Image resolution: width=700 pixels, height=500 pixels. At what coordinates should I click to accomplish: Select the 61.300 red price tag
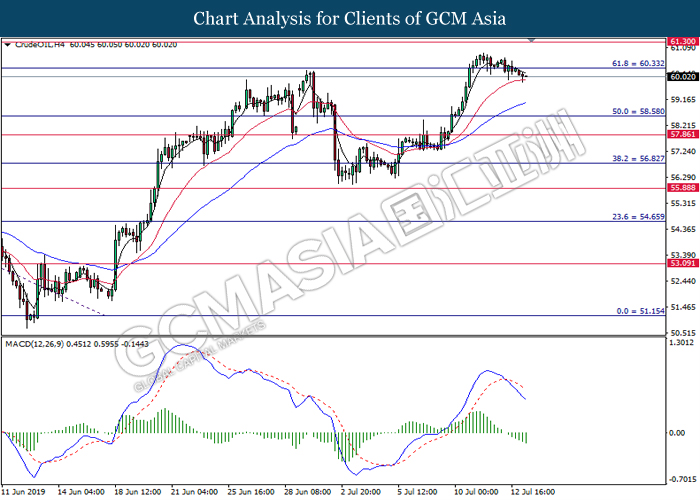click(683, 41)
